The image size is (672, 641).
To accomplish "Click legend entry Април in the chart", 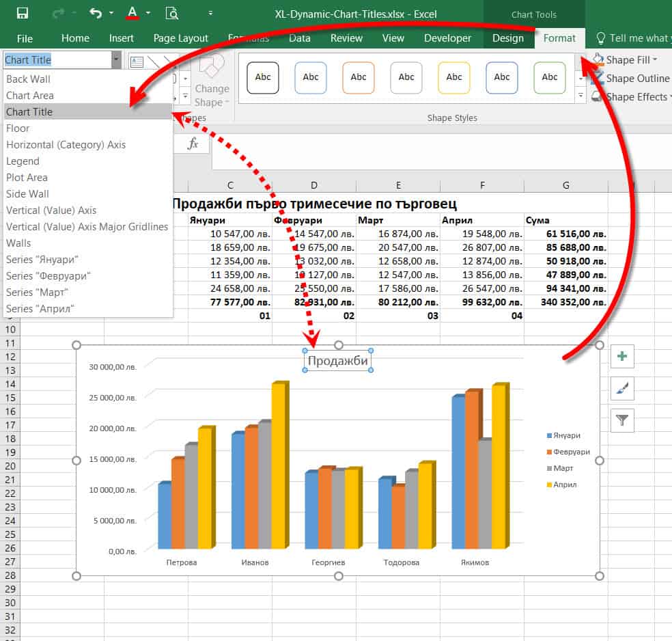I will coord(562,485).
